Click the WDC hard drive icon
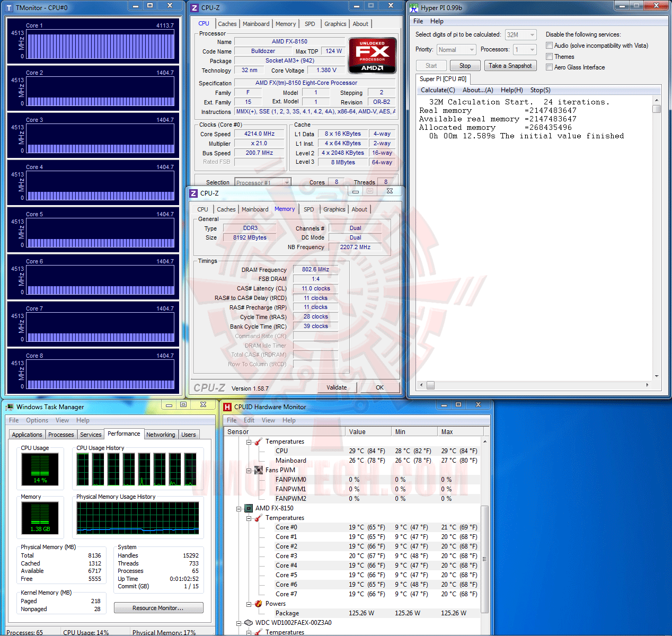 coord(248,623)
